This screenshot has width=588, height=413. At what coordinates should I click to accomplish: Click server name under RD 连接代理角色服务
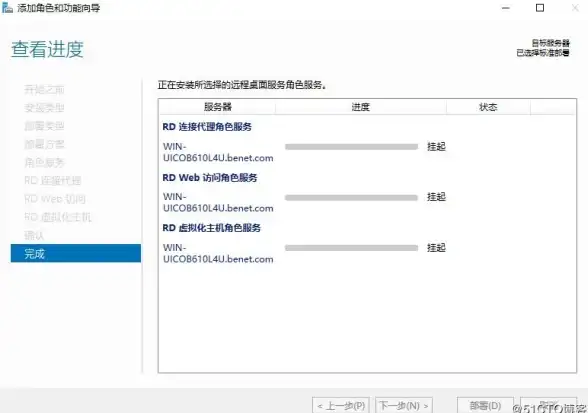(218, 152)
